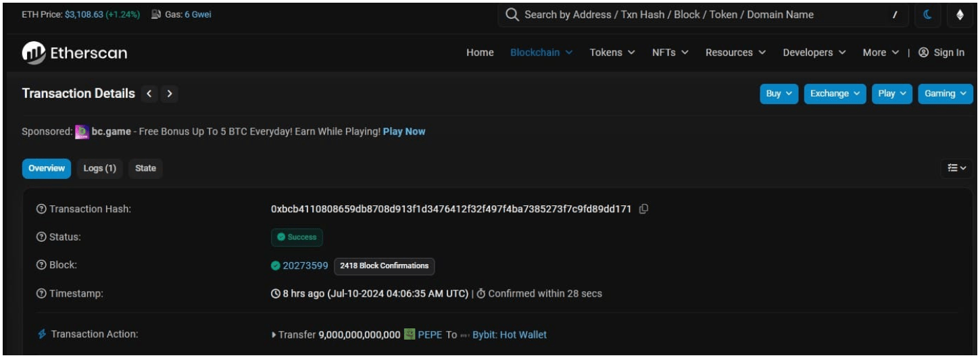This screenshot has width=980, height=358.
Task: Click the Sign In user icon
Action: coord(924,53)
